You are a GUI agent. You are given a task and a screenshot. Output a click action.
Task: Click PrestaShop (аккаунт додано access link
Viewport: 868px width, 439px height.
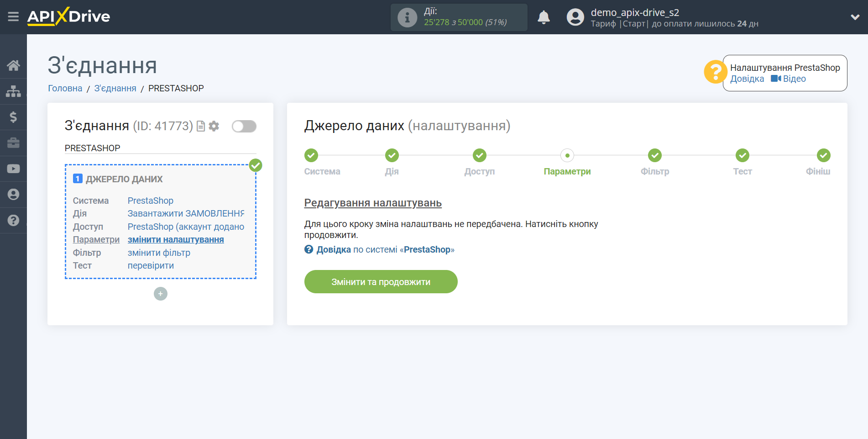click(186, 227)
